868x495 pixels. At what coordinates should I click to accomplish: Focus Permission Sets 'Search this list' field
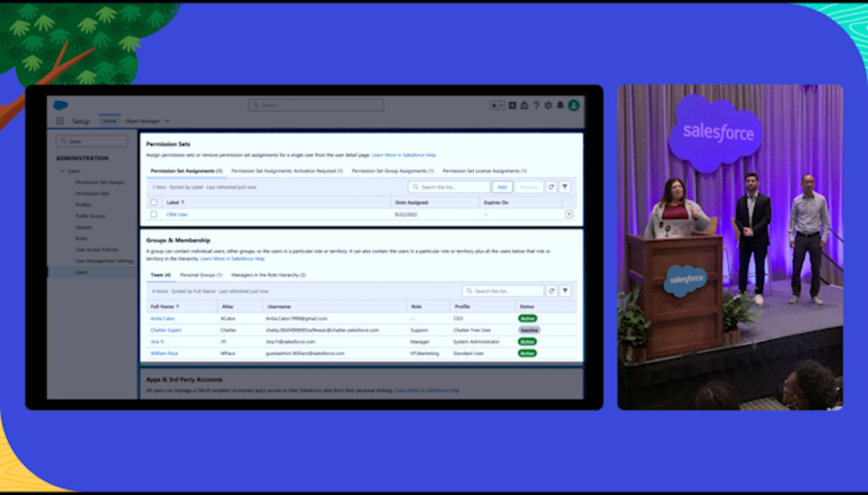449,187
